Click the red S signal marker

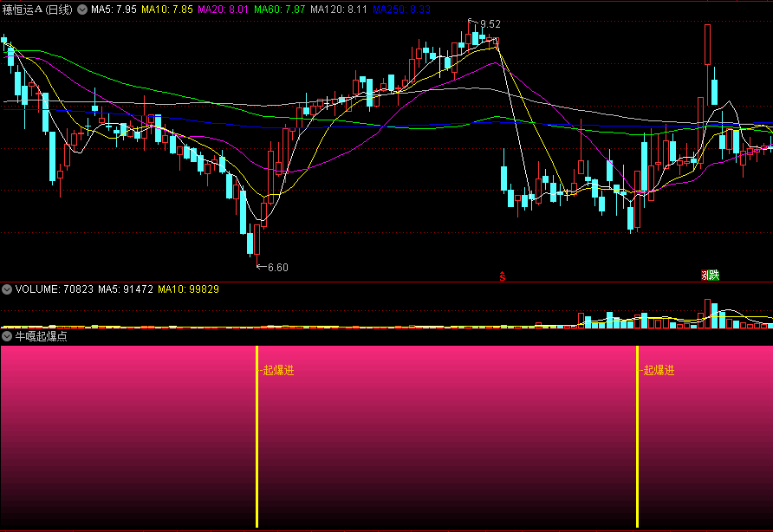coord(503,276)
